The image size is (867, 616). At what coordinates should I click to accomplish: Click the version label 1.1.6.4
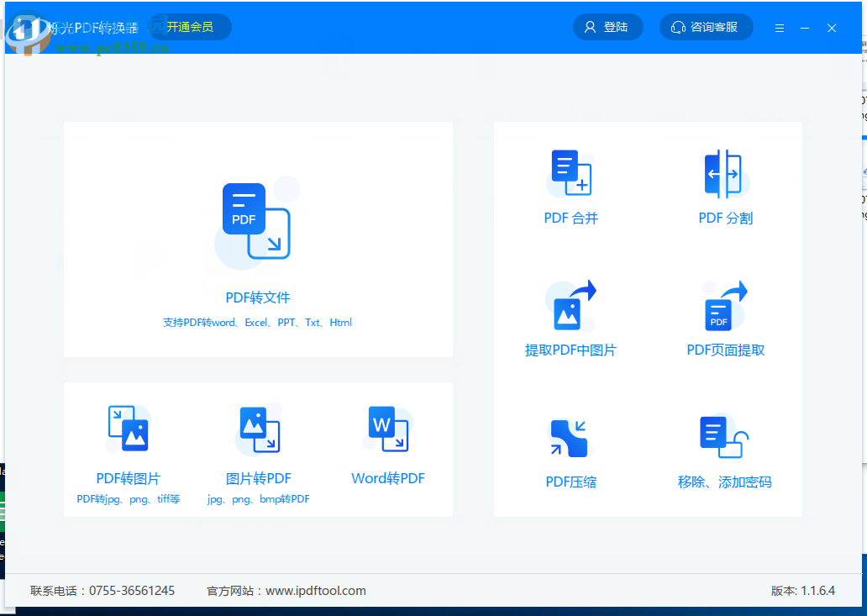tap(819, 590)
